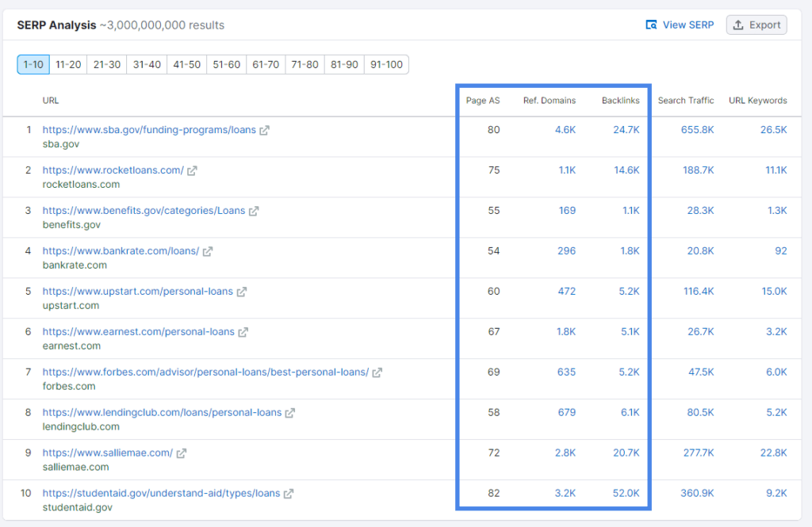Image resolution: width=812 pixels, height=527 pixels.
Task: Click the Export button
Action: coord(756,25)
